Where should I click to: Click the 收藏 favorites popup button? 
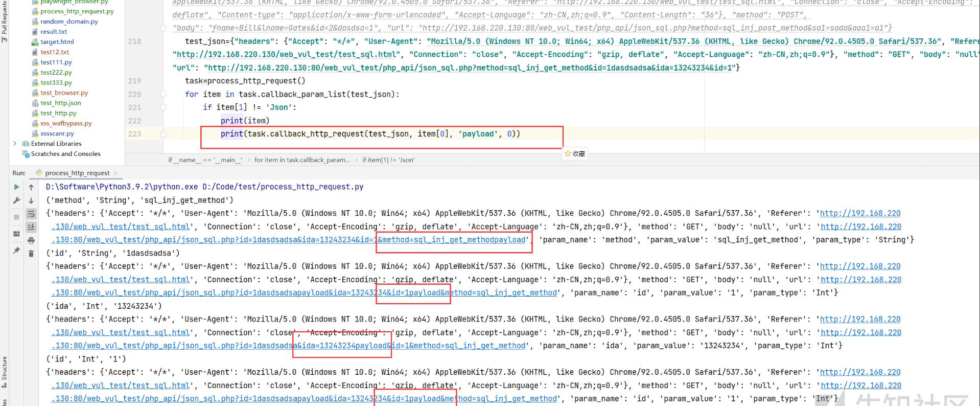[x=575, y=153]
